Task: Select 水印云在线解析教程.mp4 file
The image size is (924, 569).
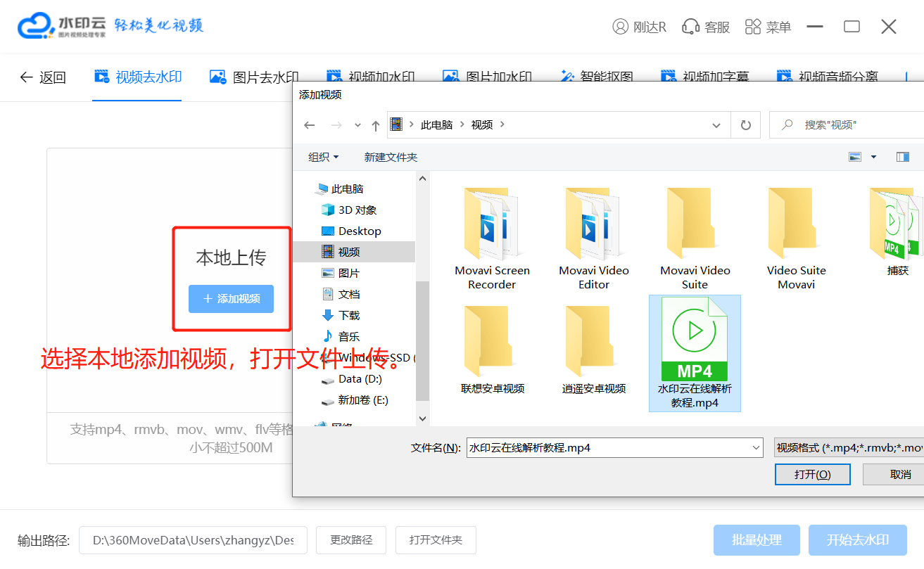Action: tap(695, 353)
